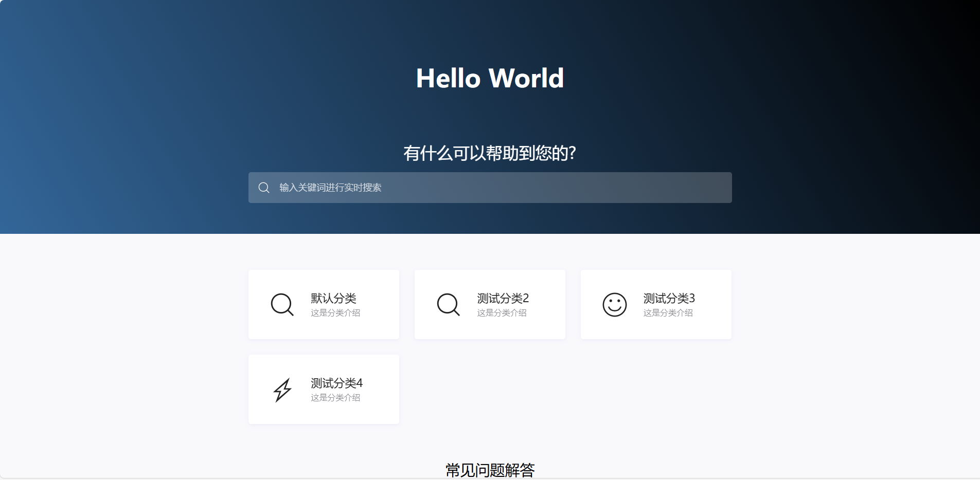Image resolution: width=980 pixels, height=480 pixels.
Task: Click the magnifier icon in the search bar
Action: coord(264,188)
